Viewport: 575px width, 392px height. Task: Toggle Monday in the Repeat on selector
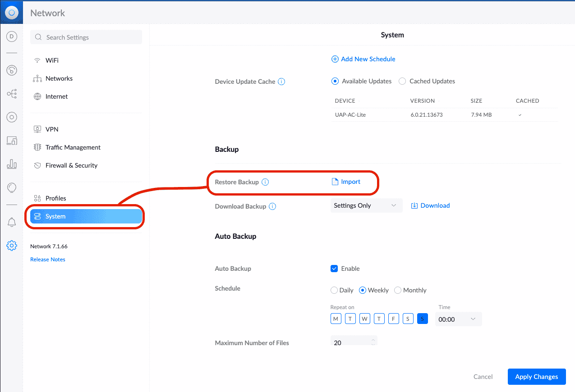[x=336, y=319]
